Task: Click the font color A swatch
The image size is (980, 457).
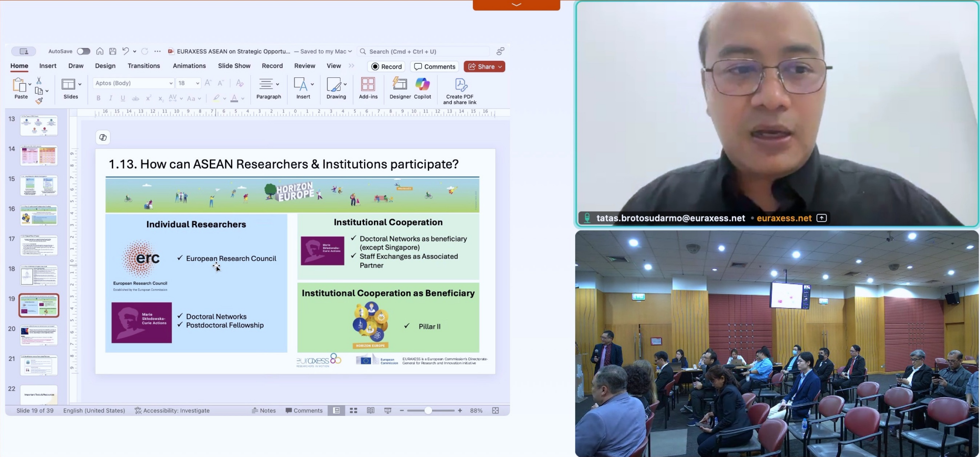Action: [x=235, y=98]
